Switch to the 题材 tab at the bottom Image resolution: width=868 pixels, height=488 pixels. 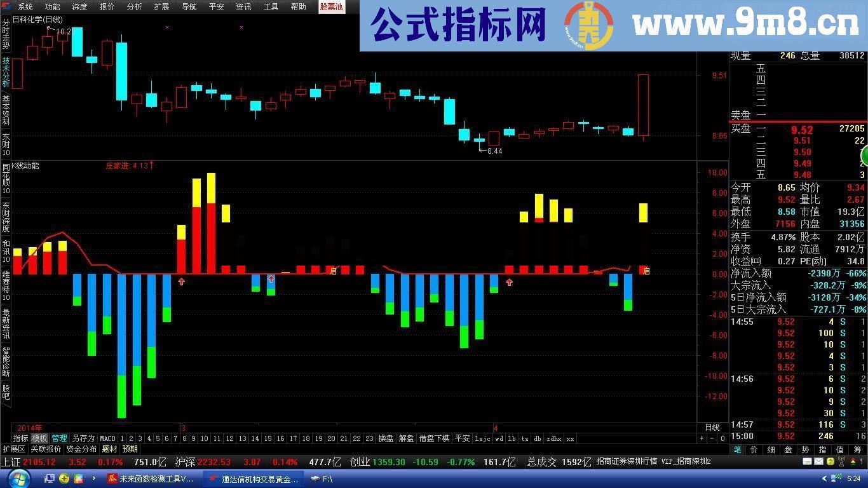[110, 448]
